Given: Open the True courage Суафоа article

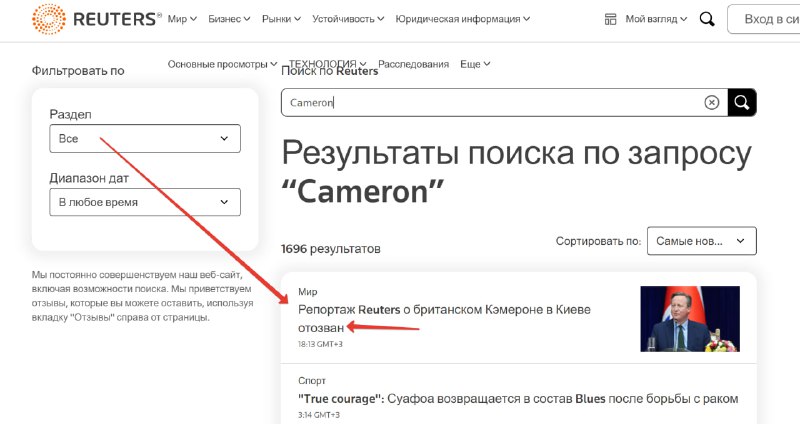Looking at the screenshot, I should (518, 398).
